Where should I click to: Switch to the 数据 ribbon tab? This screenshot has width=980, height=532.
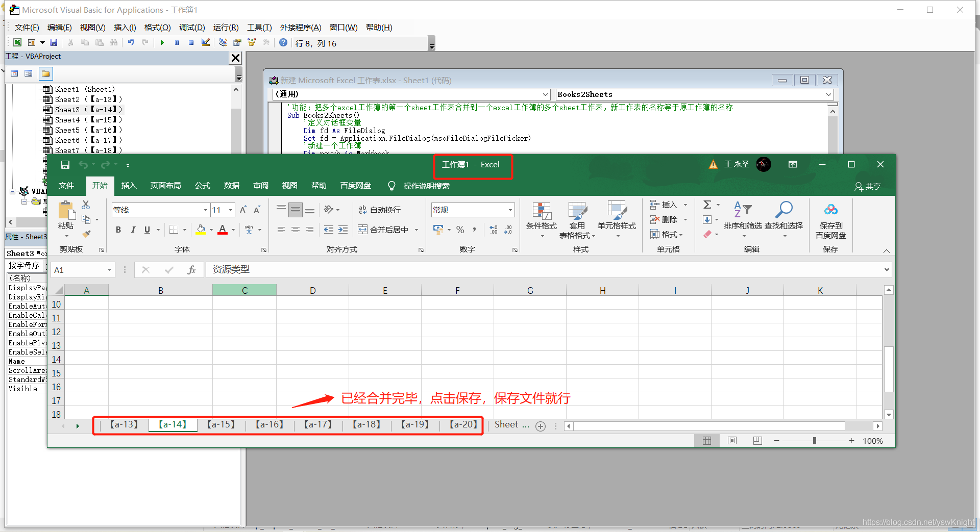pyautogui.click(x=232, y=186)
